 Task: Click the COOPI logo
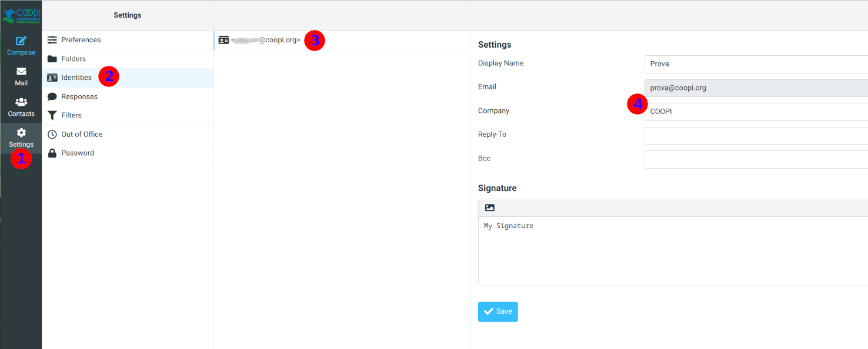coord(21,15)
